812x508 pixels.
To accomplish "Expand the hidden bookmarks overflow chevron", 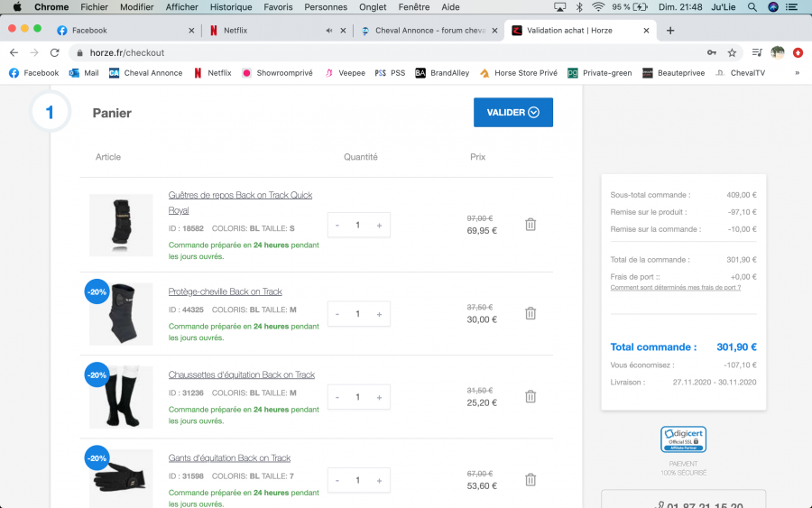I will (x=797, y=73).
